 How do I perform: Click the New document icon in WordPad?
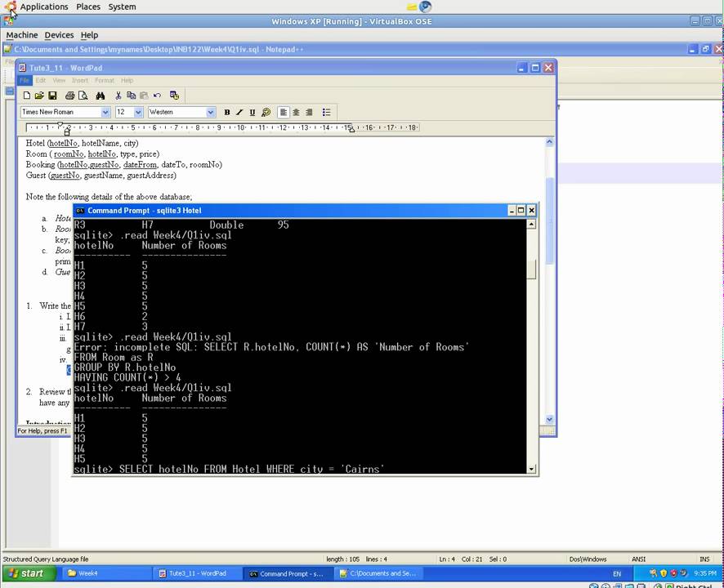pos(27,96)
